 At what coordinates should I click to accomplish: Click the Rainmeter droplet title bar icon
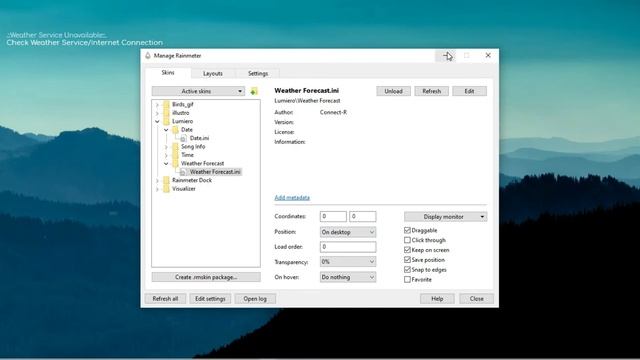pyautogui.click(x=148, y=56)
